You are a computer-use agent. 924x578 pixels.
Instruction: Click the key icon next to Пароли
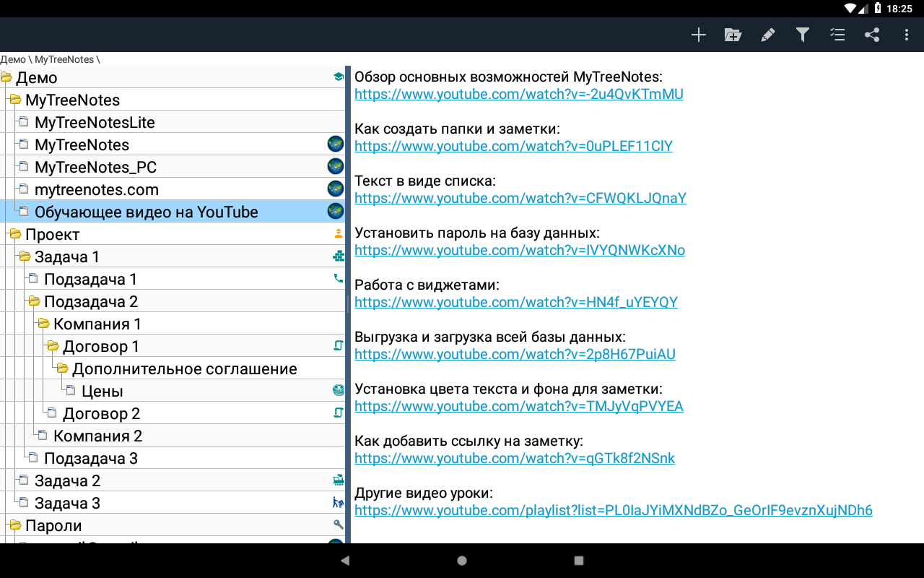(337, 525)
